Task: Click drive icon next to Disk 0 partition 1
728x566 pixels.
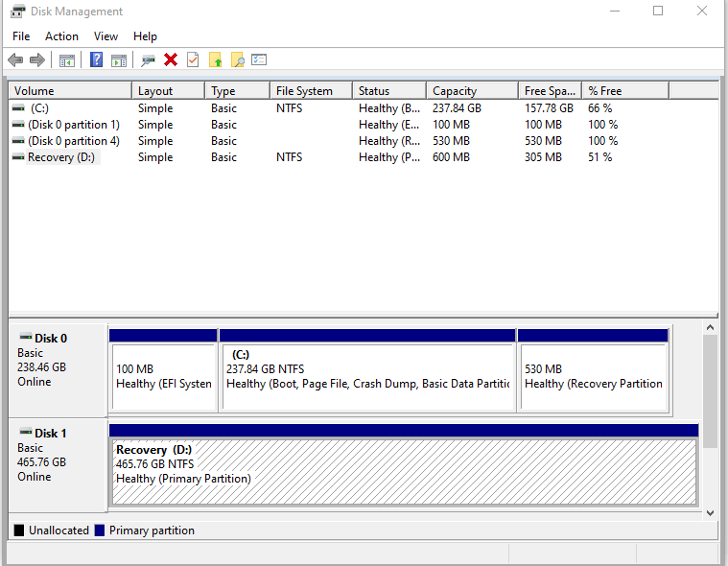Action: (x=18, y=125)
